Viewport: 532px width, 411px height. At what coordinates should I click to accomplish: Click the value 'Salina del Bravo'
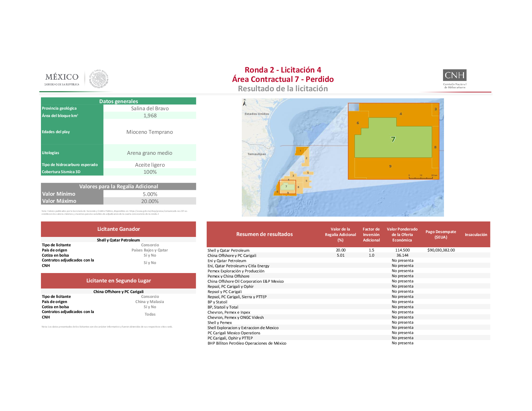click(150, 109)
